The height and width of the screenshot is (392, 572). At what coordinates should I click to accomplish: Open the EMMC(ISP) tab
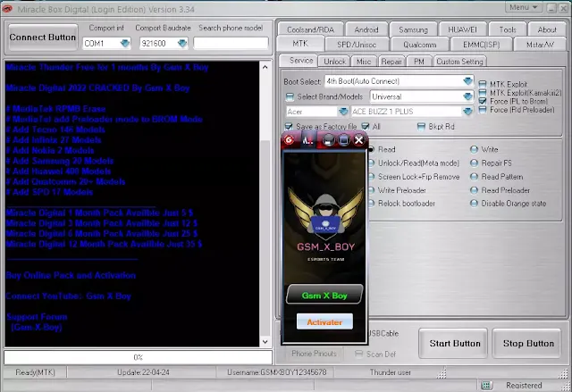pyautogui.click(x=481, y=45)
